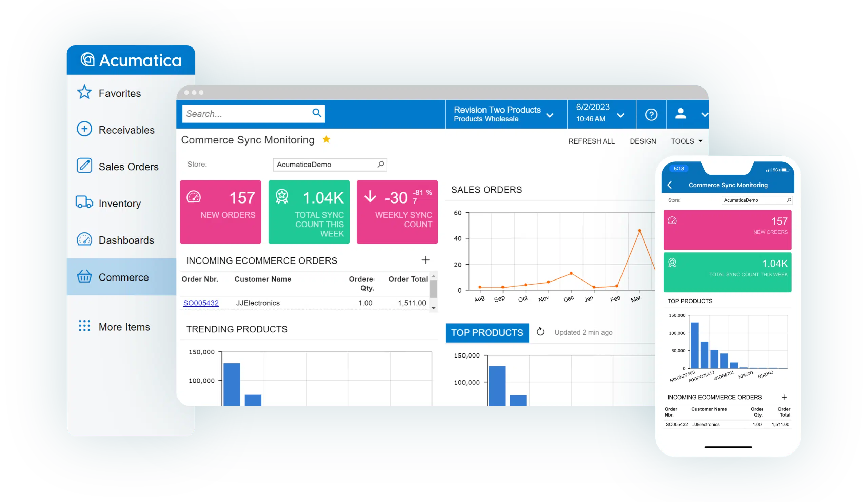This screenshot has height=502, width=868.
Task: Click the REFRESH ALL button
Action: point(591,141)
